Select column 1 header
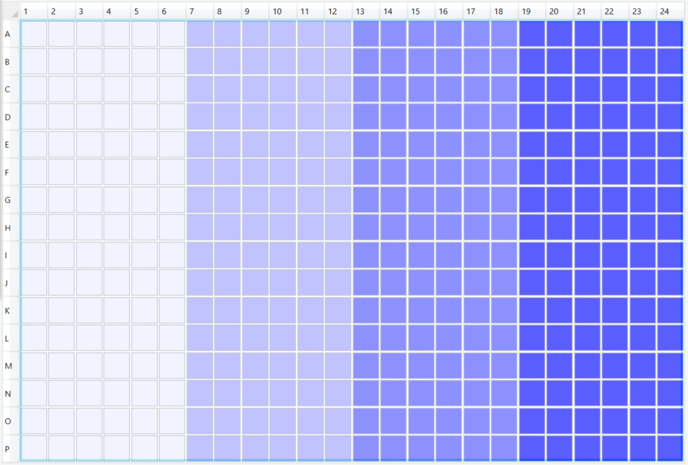 pyautogui.click(x=34, y=11)
